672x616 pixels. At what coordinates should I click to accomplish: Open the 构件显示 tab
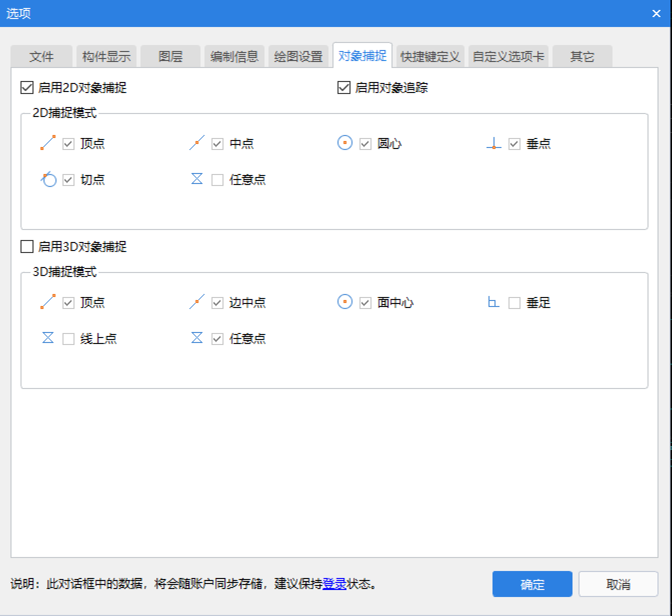[x=106, y=56]
